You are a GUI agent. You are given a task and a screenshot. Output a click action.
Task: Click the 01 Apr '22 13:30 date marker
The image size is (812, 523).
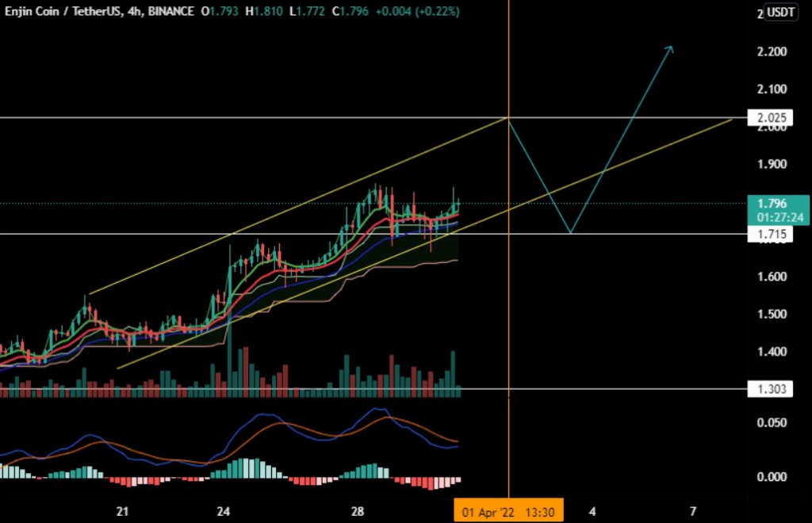[507, 511]
